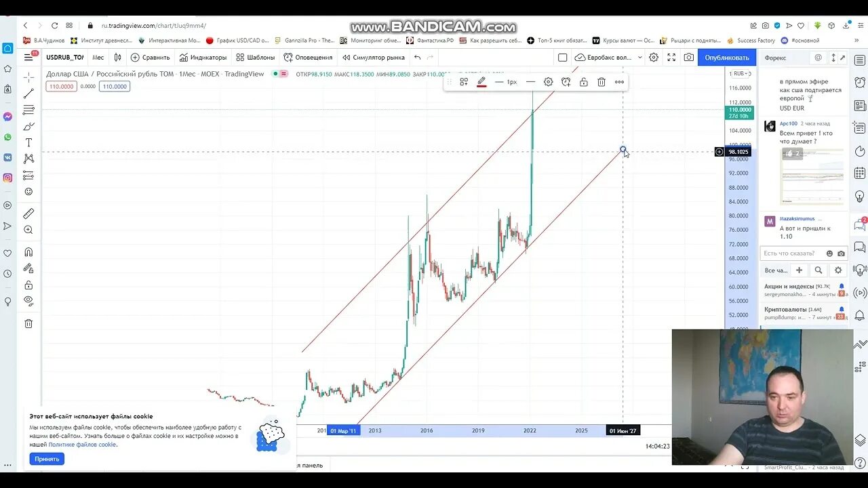Open the RUB currency dropdown on price scale
868x488 pixels.
click(x=740, y=73)
